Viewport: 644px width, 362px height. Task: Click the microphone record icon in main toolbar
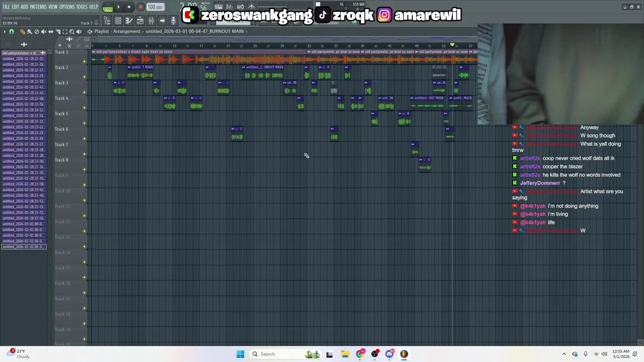(174, 21)
